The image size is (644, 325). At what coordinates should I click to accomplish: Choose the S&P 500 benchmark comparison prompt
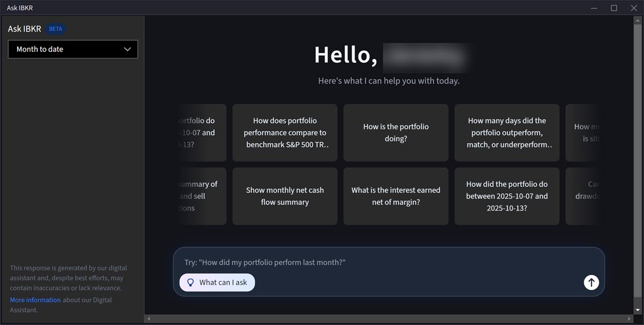(284, 132)
